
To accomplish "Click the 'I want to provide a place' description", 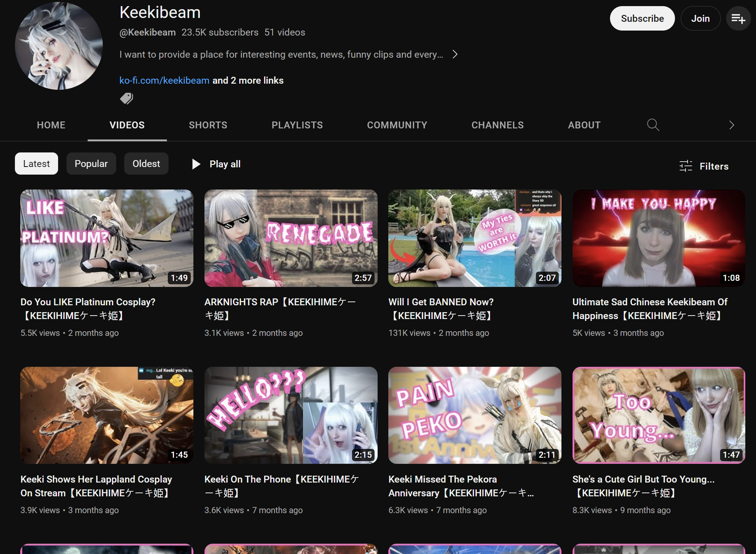I will [281, 54].
